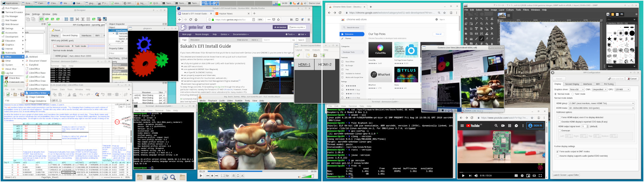Open the VLC Playback menu
Viewport: 644px width, 182px height.
[212, 101]
